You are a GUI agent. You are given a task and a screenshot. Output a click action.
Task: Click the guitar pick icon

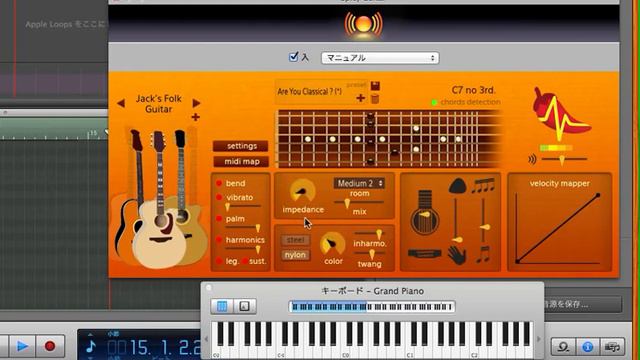pyautogui.click(x=458, y=186)
